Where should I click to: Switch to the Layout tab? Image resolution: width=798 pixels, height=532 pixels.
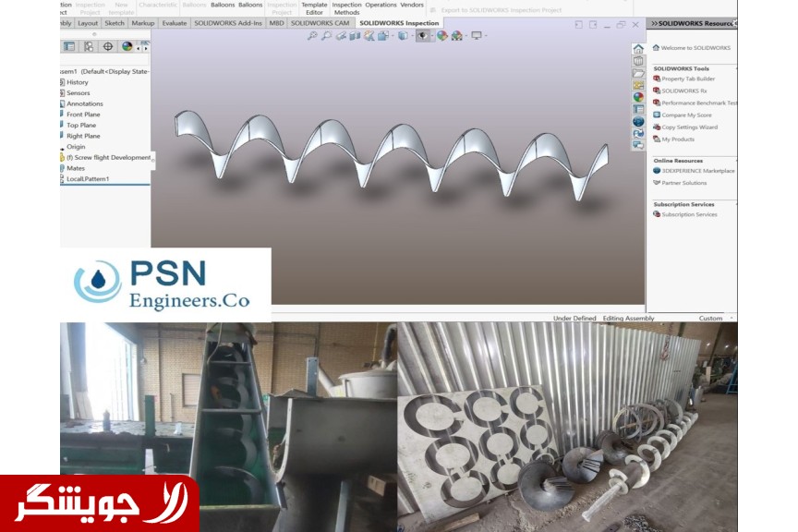click(x=88, y=23)
